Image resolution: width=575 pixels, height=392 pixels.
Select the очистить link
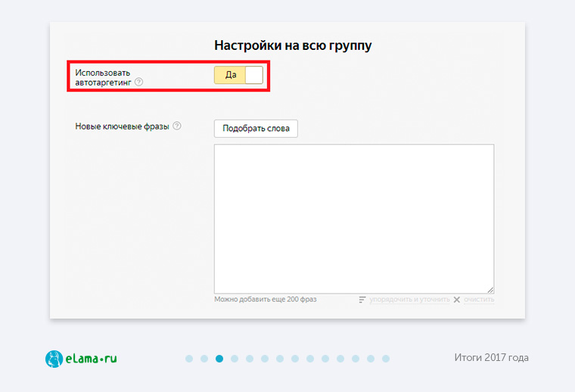click(x=479, y=300)
